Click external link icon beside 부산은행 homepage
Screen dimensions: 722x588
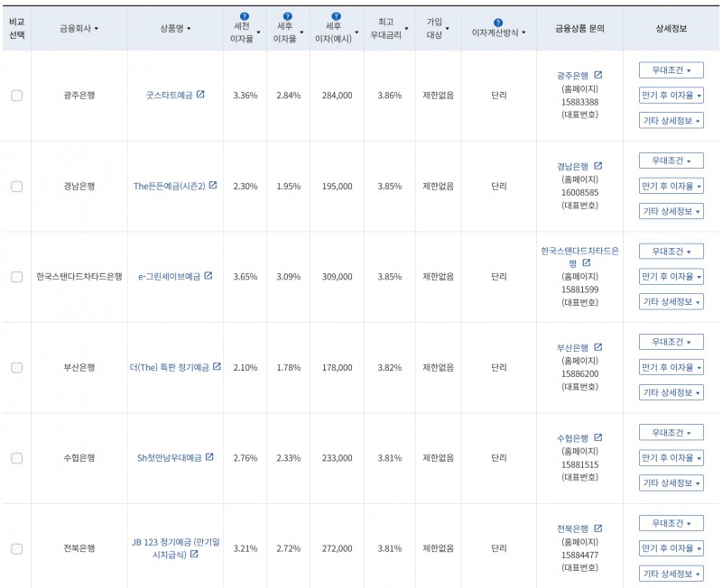598,347
